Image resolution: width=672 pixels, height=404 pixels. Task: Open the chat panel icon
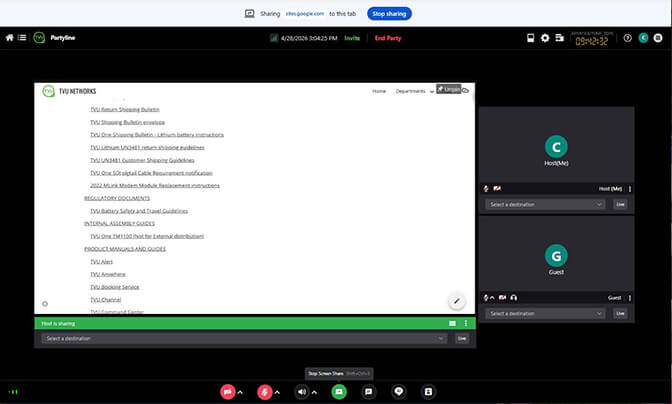(x=368, y=392)
